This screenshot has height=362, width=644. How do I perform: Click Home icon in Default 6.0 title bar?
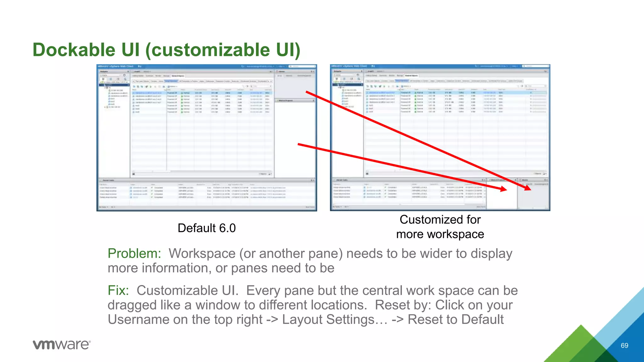coord(140,66)
